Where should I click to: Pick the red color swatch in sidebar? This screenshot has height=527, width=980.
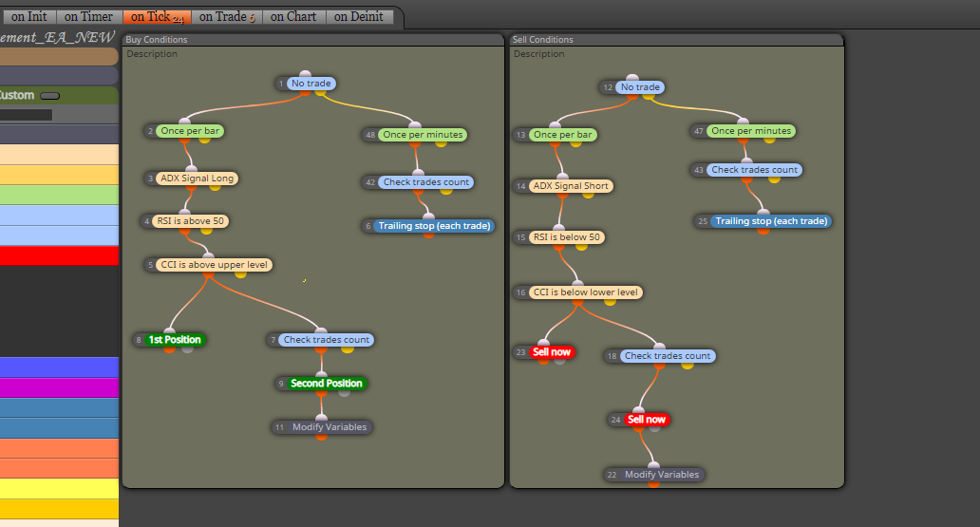59,255
